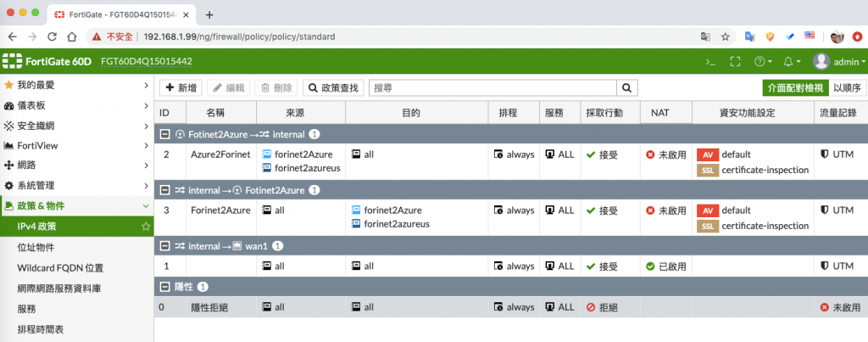The height and width of the screenshot is (342, 868).
Task: Expand the 系統管理 system menu
Action: point(77,185)
